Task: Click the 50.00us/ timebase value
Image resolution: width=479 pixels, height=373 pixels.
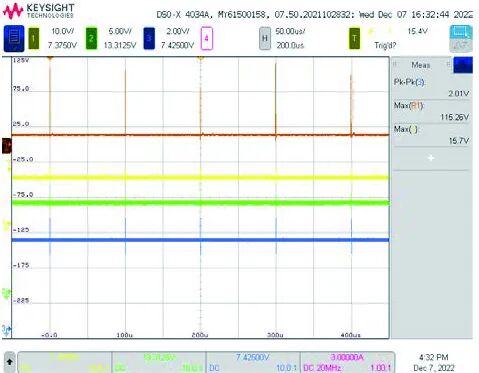Action: (290, 31)
